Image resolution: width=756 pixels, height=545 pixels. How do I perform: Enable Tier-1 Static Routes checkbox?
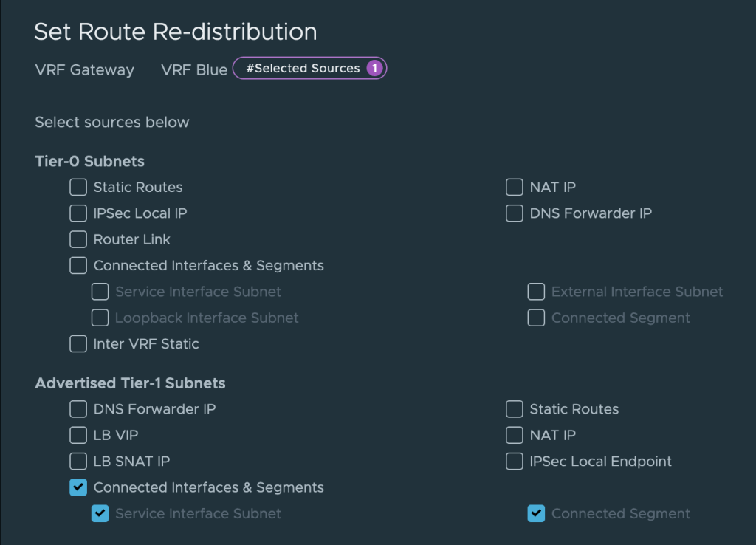pos(515,409)
